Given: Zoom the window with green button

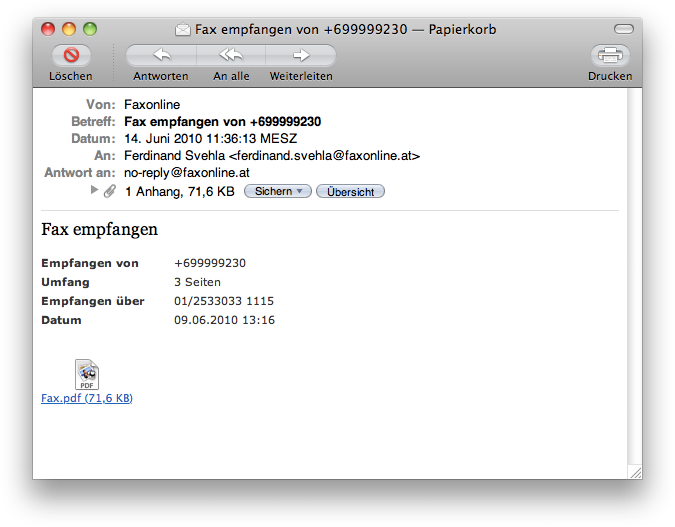Looking at the screenshot, I should tap(90, 29).
